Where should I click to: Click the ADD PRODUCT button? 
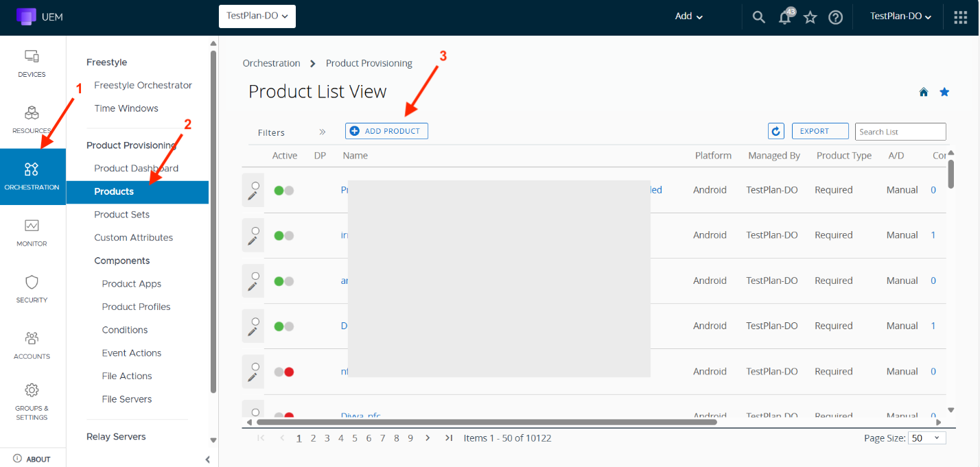pyautogui.click(x=386, y=131)
